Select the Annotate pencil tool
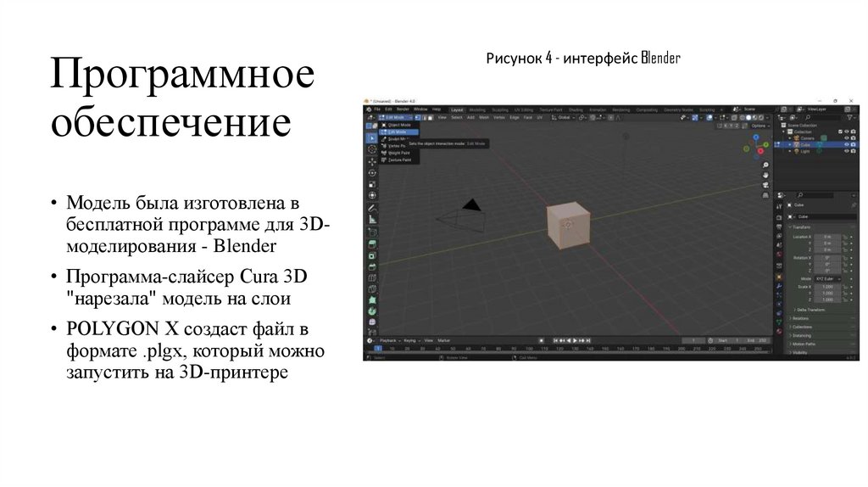The height and width of the screenshot is (487, 868). pos(372,209)
